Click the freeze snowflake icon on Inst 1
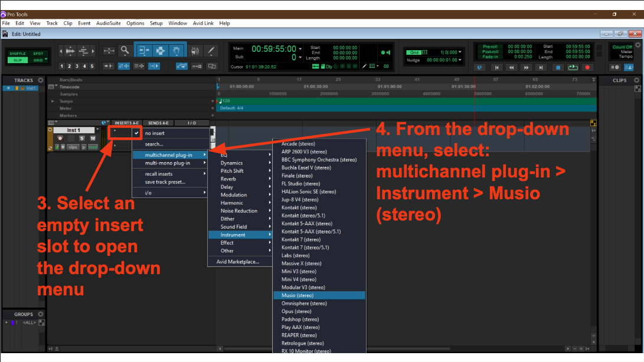The width and height of the screenshot is (644, 362). coord(63,147)
